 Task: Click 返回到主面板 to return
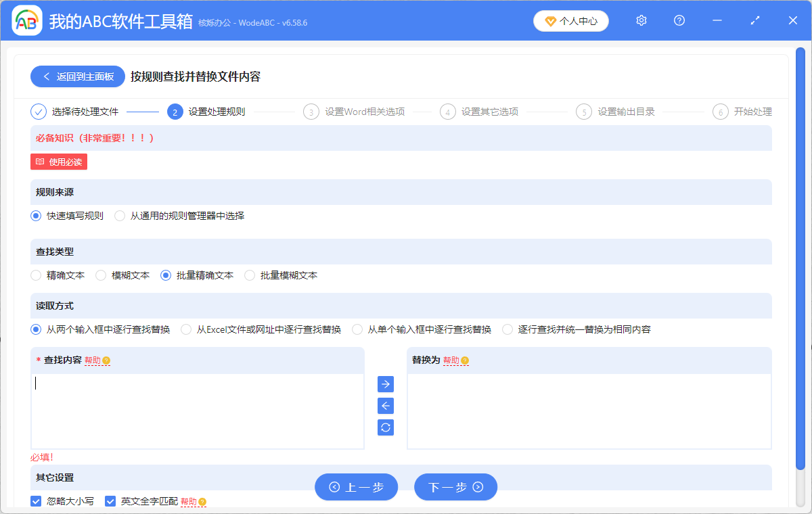click(x=77, y=76)
